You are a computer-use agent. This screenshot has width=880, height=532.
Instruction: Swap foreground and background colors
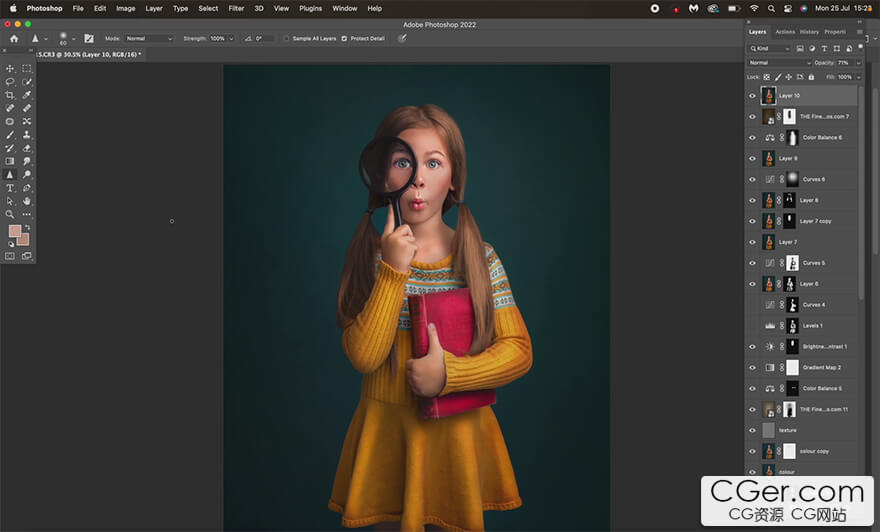tap(27, 227)
